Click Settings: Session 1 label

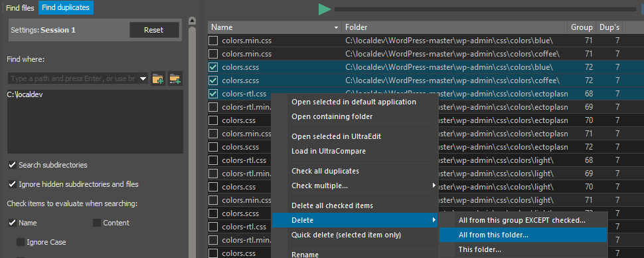(x=43, y=30)
